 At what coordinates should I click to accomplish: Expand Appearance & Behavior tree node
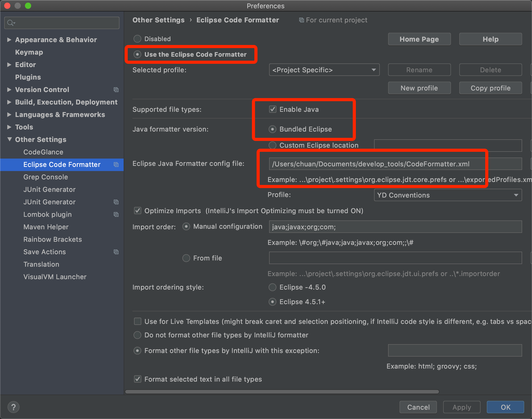(x=9, y=40)
